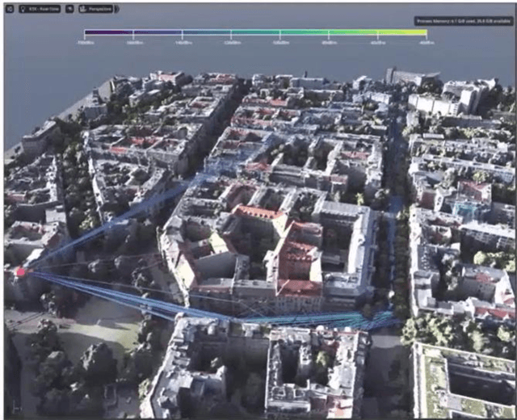The image size is (517, 420).
Task: Click the leftmost tick label on the legend
Action: coord(85,42)
